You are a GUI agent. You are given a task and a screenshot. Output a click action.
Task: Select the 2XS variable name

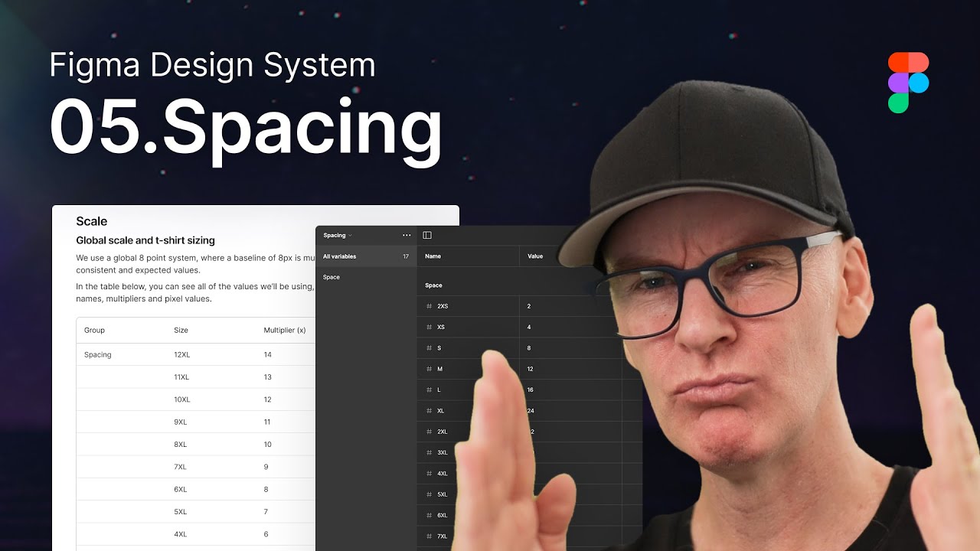pos(443,306)
